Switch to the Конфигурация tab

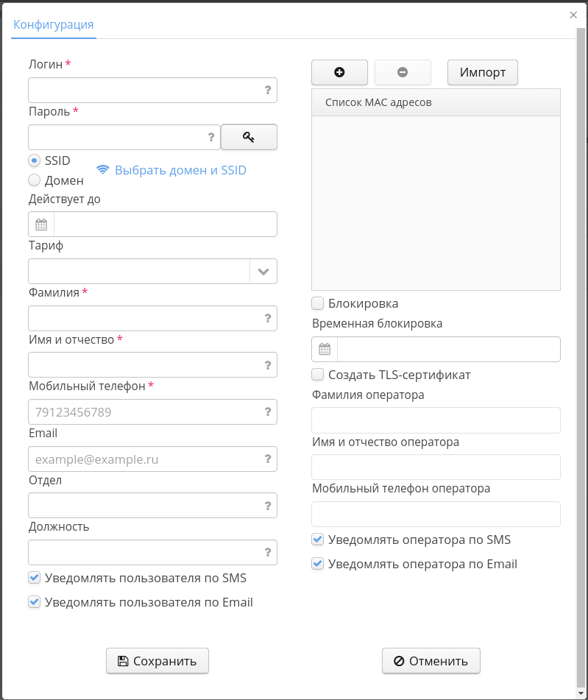(54, 24)
